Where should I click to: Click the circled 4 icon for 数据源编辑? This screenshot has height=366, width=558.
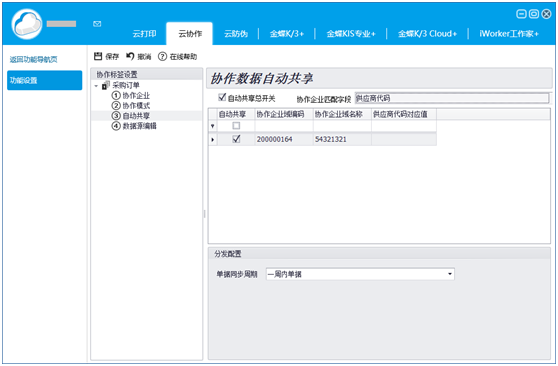116,126
